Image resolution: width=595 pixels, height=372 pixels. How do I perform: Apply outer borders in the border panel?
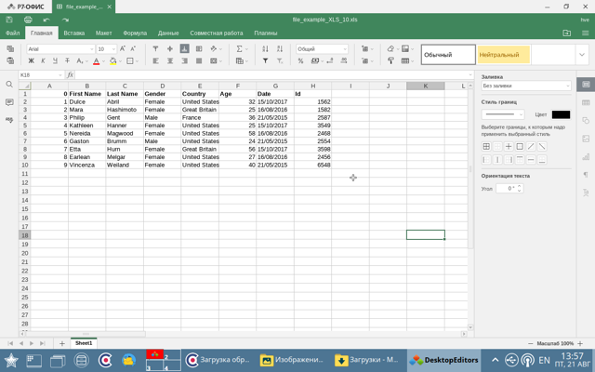520,147
